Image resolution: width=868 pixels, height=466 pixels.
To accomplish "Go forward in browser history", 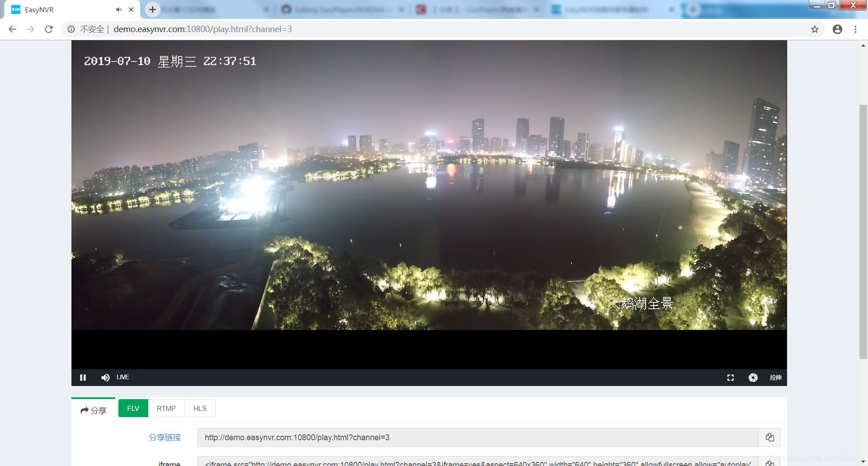I will click(31, 29).
